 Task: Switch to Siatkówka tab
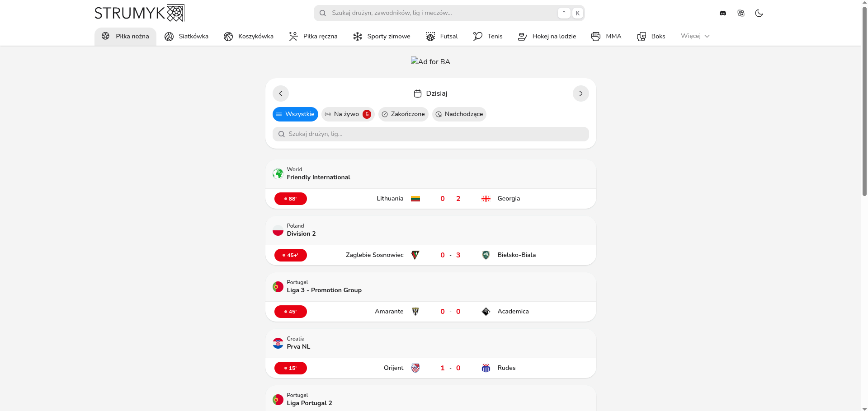[x=186, y=37]
